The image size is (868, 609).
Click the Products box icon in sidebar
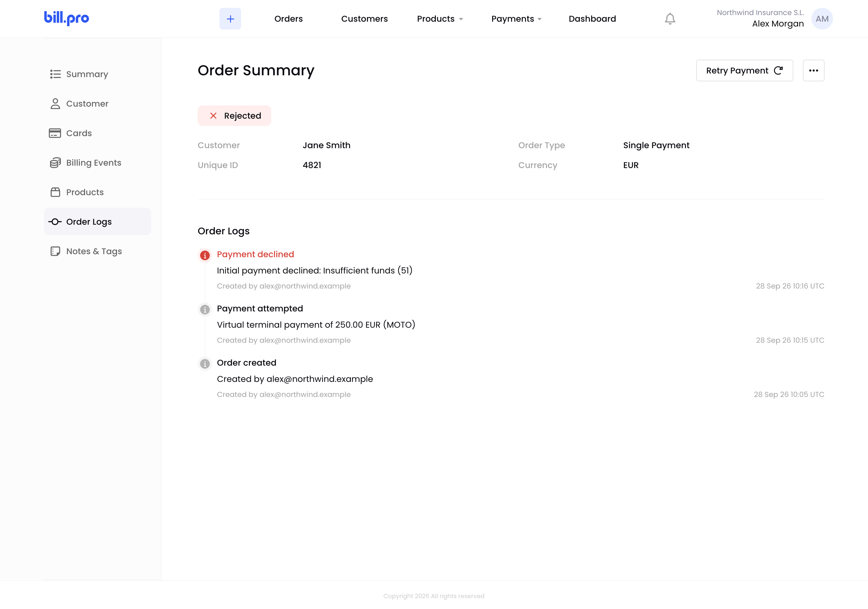point(55,192)
